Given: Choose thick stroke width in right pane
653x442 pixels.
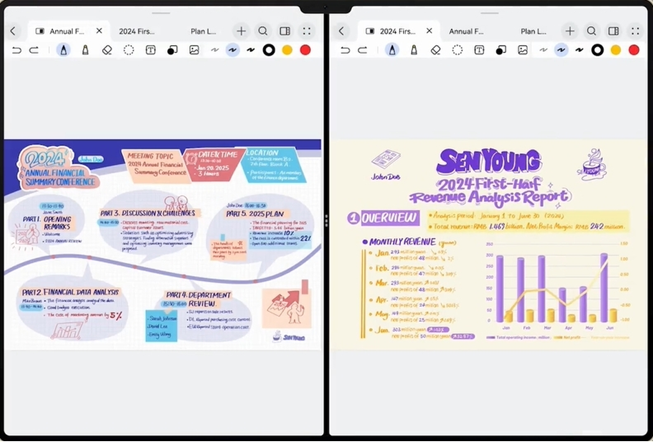Looking at the screenshot, I should tap(579, 50).
